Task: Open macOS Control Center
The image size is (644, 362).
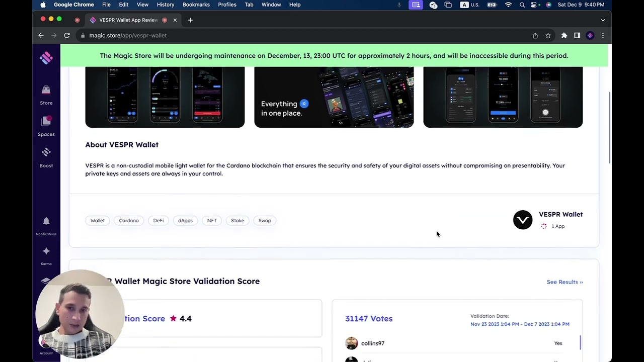Action: click(535, 5)
